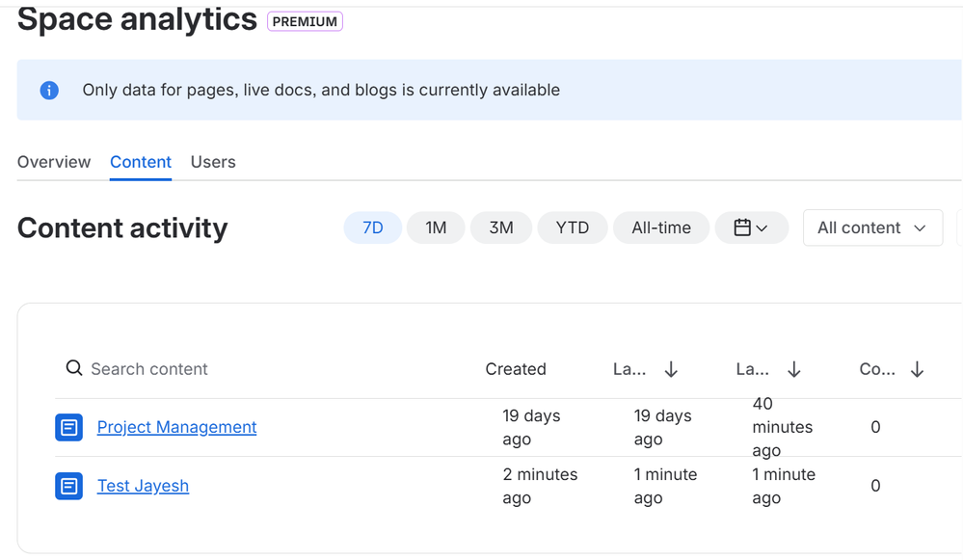
Task: Select the 1M time range
Action: coord(436,228)
